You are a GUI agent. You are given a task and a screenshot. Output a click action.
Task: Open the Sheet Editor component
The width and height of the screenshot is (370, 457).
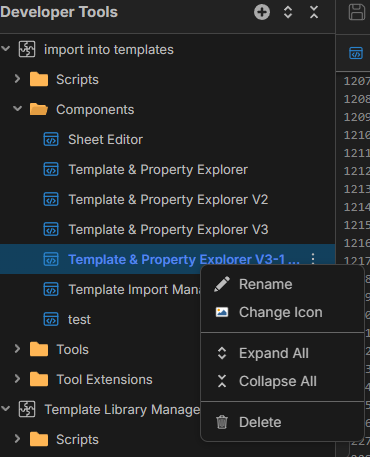[x=105, y=140]
